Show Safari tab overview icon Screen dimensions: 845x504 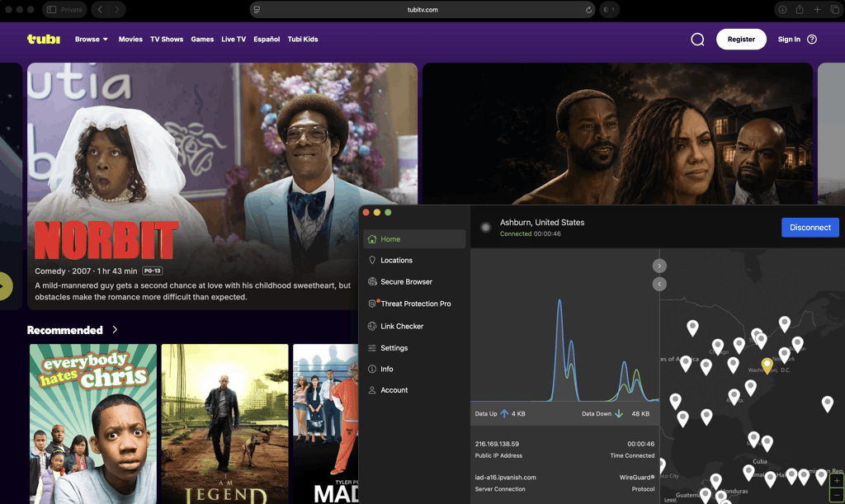tap(834, 10)
